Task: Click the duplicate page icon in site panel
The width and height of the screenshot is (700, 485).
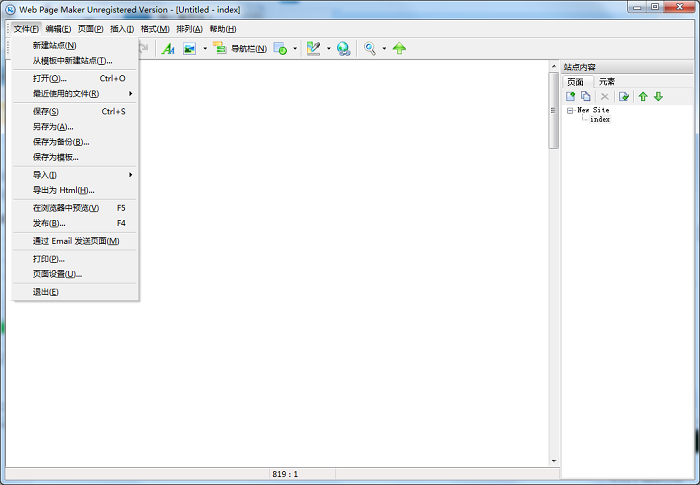Action: click(x=586, y=96)
